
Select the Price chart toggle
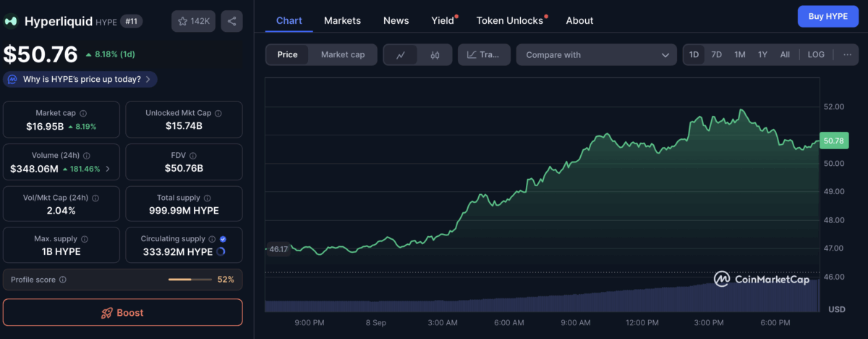287,55
